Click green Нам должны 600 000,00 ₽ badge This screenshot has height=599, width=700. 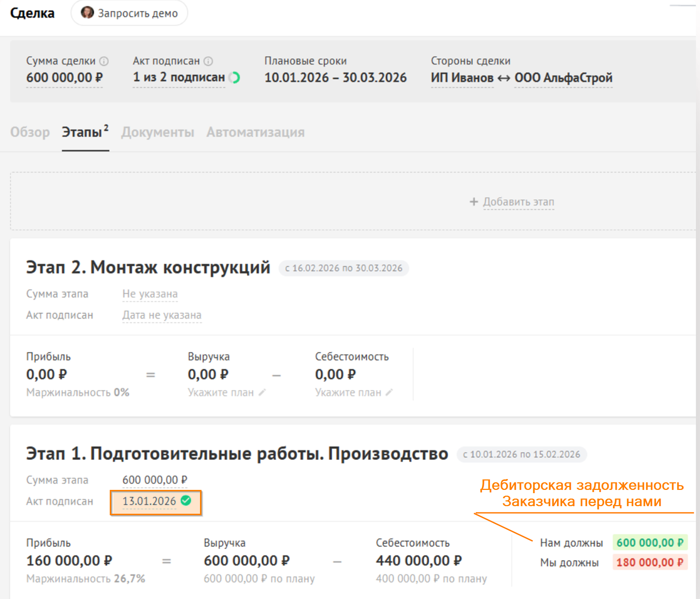click(x=650, y=542)
